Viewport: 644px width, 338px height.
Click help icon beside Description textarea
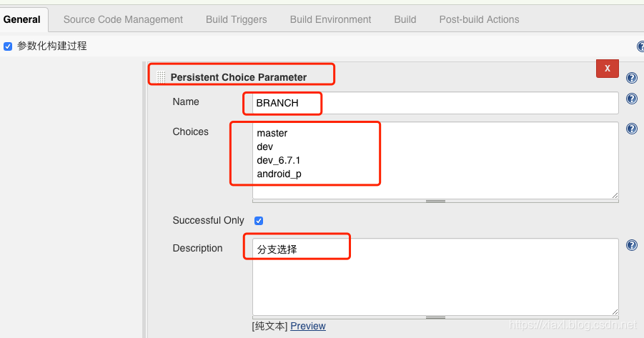pyautogui.click(x=632, y=245)
